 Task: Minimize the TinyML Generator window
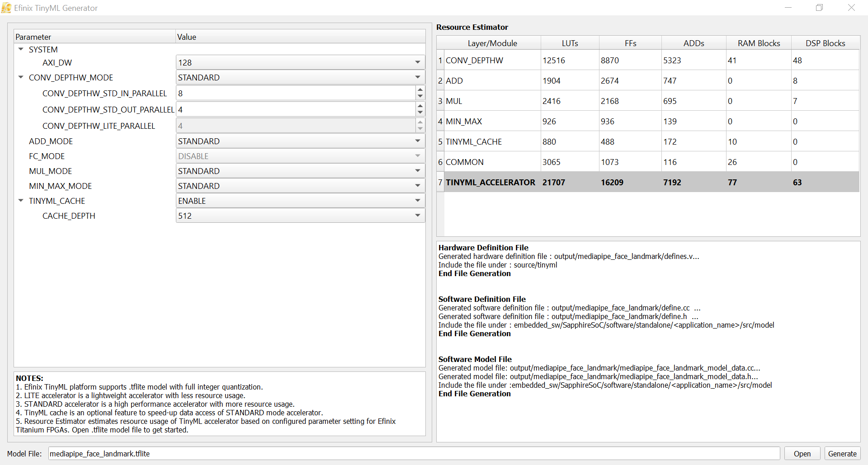tap(788, 8)
